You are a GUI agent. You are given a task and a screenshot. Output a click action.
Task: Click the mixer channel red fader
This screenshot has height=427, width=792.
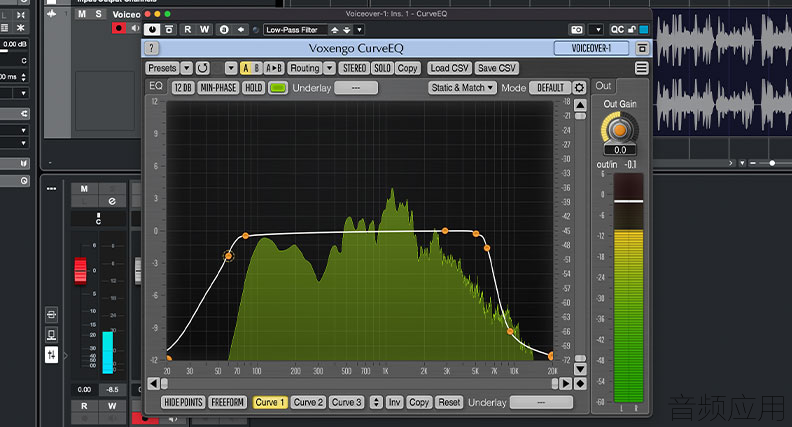pos(80,270)
